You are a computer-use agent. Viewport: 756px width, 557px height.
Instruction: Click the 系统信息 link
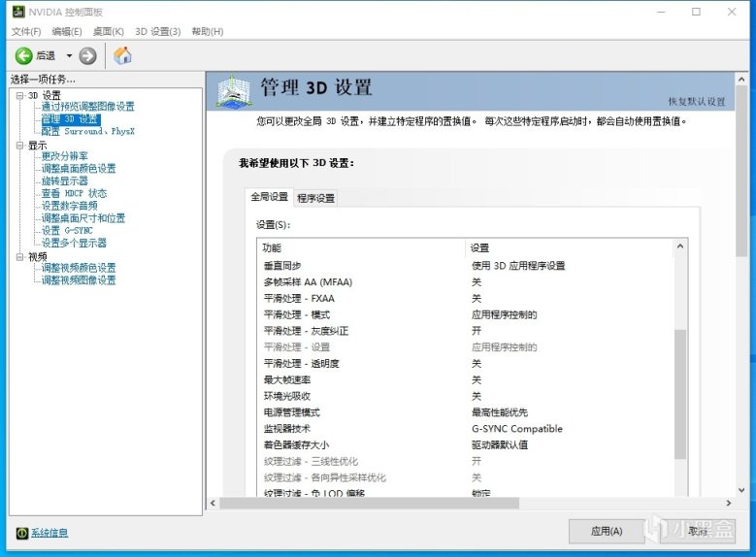(x=49, y=533)
